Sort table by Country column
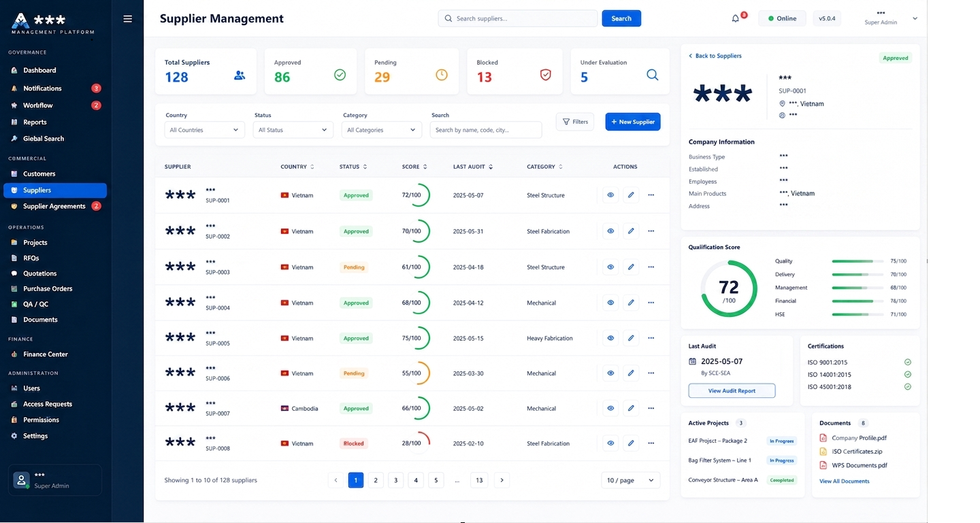980x523 pixels. tap(297, 167)
